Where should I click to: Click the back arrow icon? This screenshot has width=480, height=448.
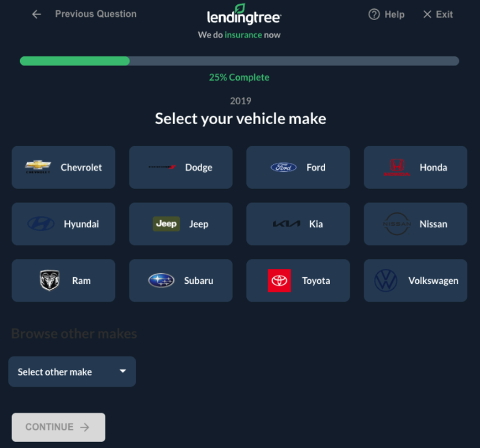click(x=37, y=14)
